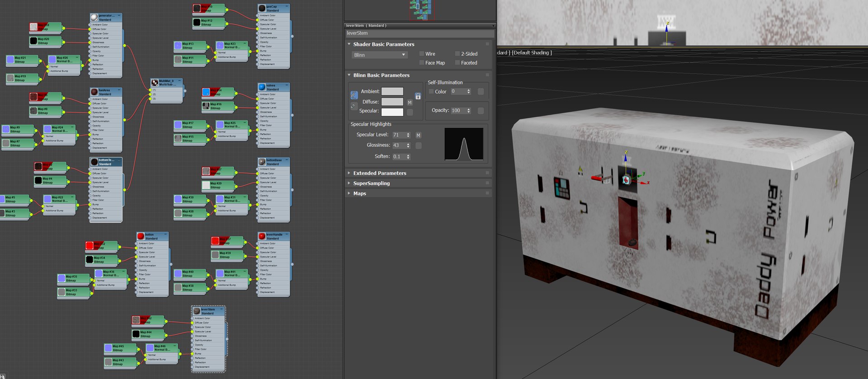Select the blue valves material preview sphere
Screen dimensions: 868x379
point(262,87)
